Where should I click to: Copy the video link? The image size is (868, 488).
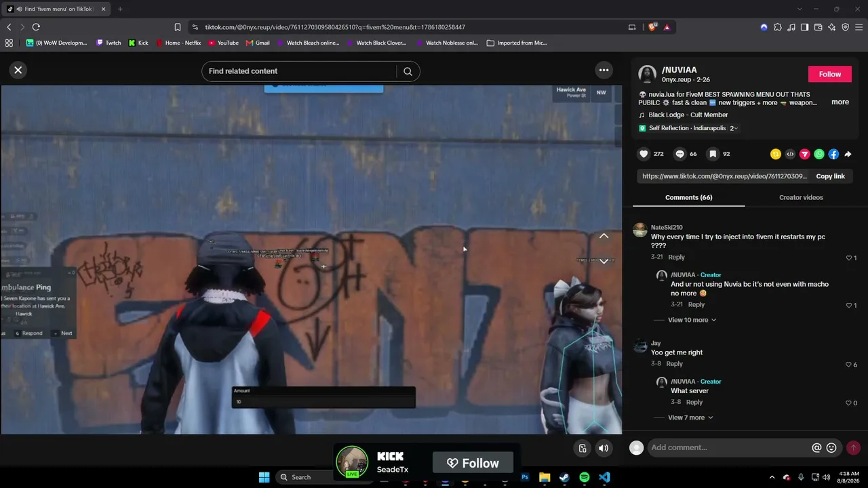coord(830,176)
